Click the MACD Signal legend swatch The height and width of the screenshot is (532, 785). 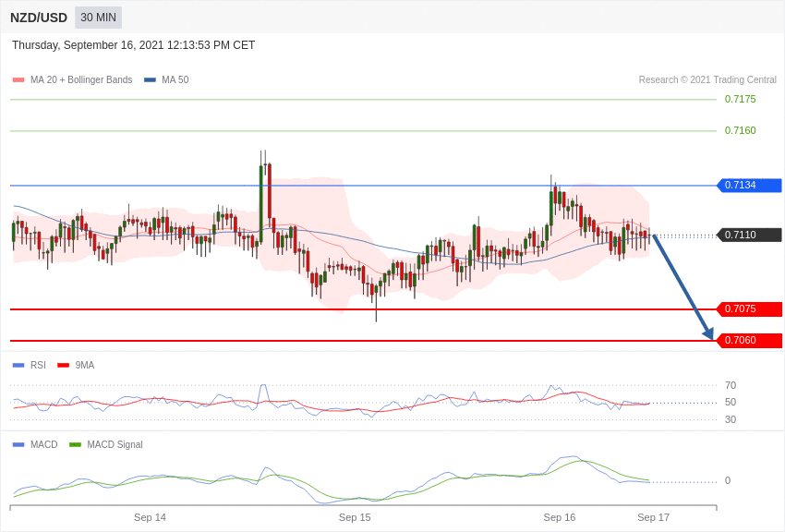coord(75,444)
